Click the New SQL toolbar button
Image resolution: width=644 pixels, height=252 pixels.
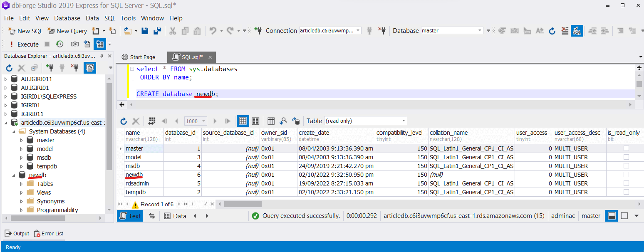[25, 31]
